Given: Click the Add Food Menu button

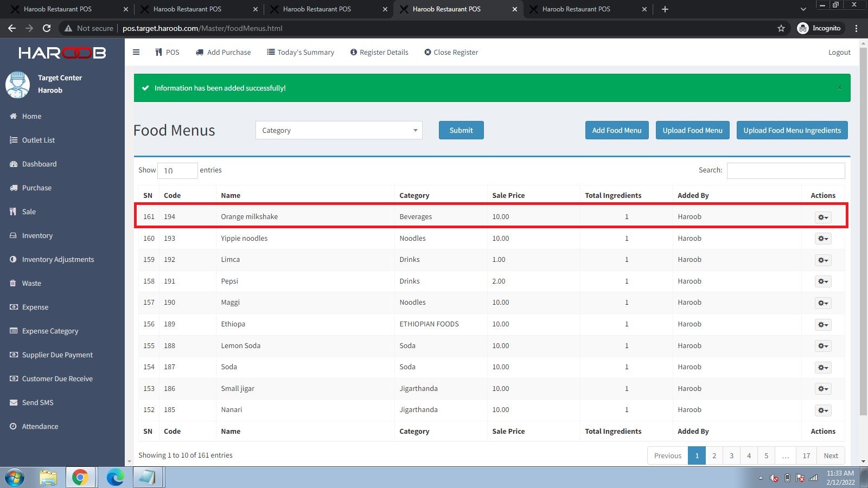Looking at the screenshot, I should [x=617, y=130].
